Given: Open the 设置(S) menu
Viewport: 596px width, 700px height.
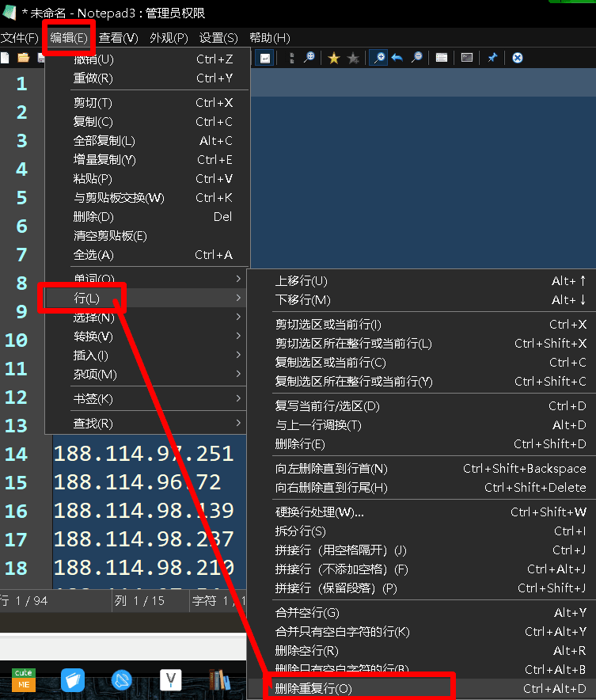Looking at the screenshot, I should click(x=218, y=38).
